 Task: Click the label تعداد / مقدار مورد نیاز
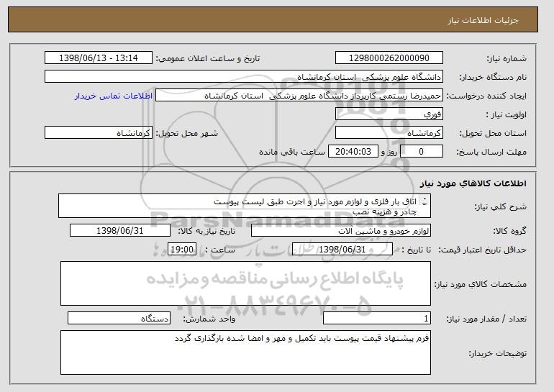pos(486,319)
